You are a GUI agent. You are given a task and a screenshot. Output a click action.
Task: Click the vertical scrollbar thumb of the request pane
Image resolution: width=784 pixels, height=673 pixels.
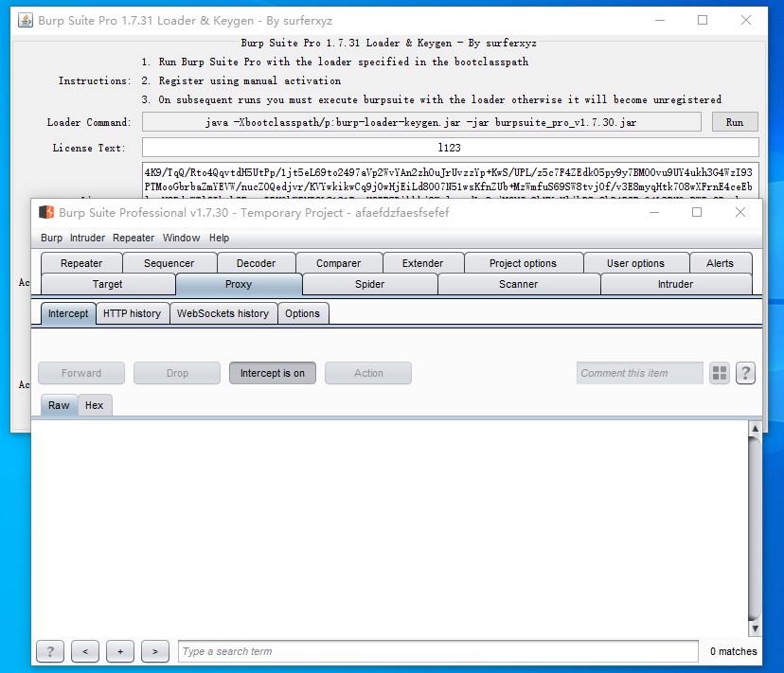(x=755, y=528)
